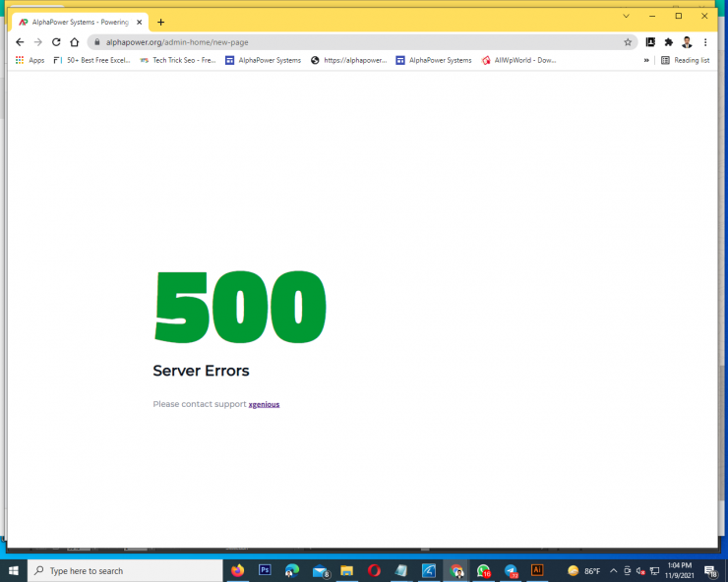Viewport: 728px width, 582px height.
Task: Launch Photoshop from the taskbar
Action: 265,570
